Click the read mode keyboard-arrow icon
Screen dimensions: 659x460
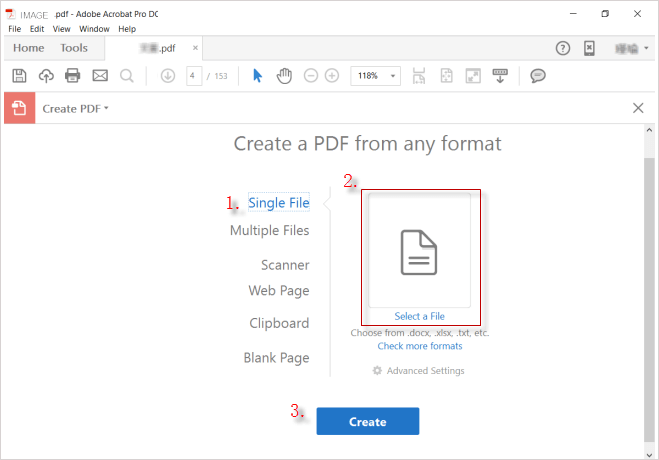point(500,76)
